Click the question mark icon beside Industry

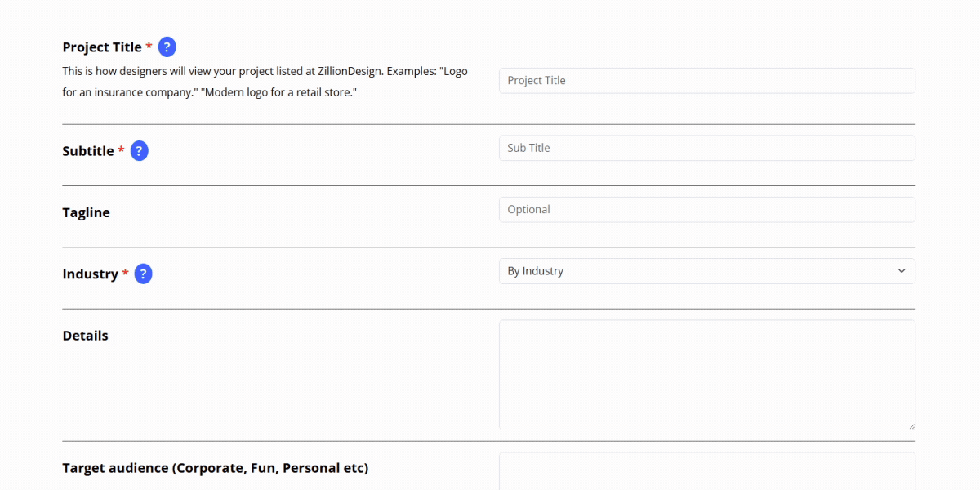(x=143, y=274)
